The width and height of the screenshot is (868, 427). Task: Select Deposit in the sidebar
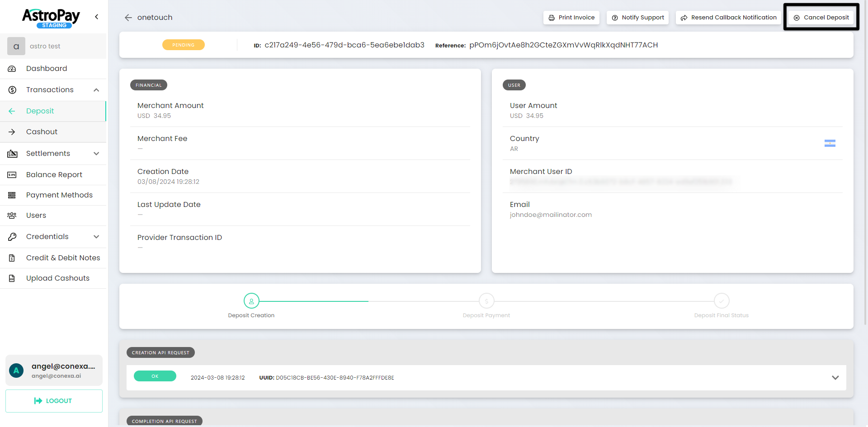click(53, 111)
